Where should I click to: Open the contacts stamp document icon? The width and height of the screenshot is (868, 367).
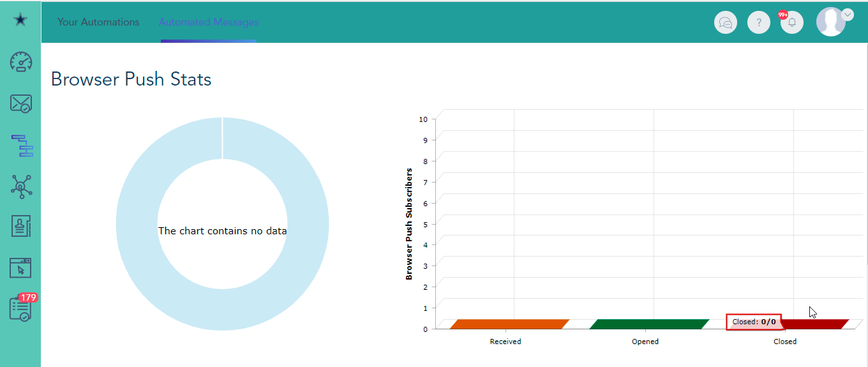click(21, 226)
